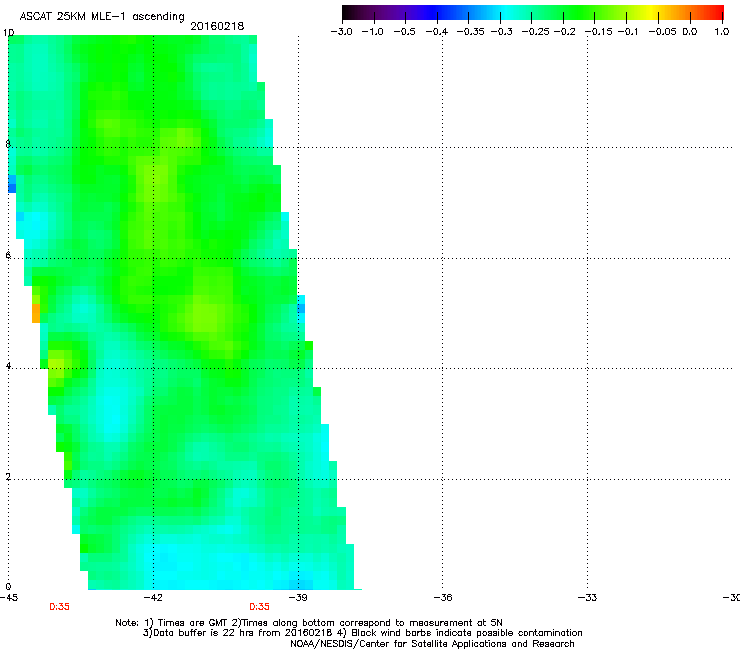Click the -0.2 color scale label
The image size is (740, 650).
[x=564, y=32]
